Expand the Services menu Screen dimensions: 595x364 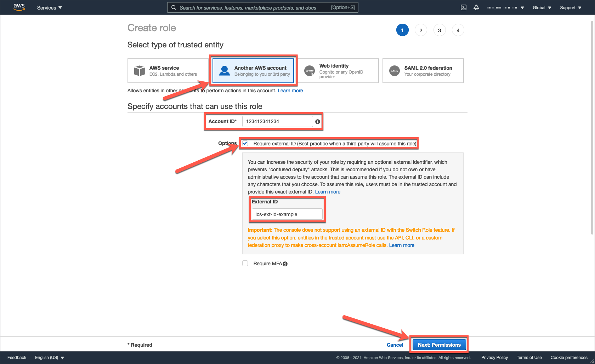click(50, 7)
